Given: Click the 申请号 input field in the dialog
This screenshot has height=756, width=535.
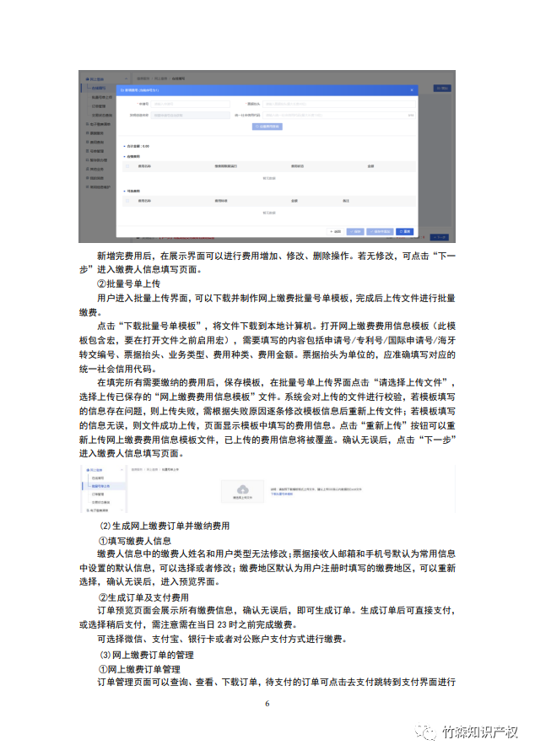Looking at the screenshot, I should (190, 104).
